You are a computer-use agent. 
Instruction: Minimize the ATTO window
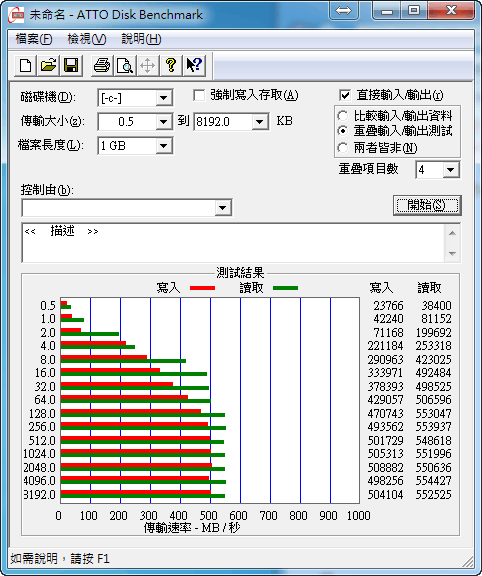387,10
